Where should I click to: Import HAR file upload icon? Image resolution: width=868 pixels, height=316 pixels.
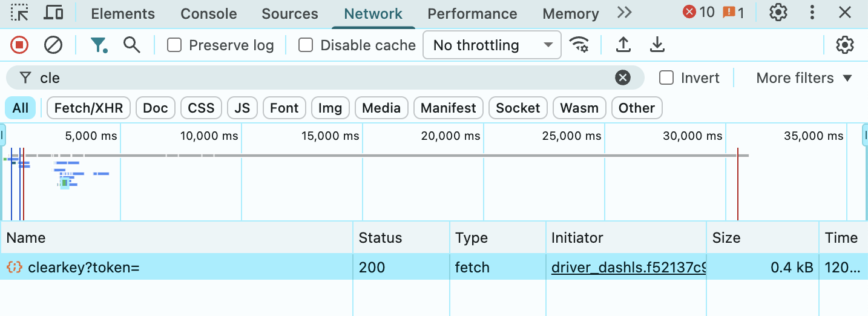click(x=623, y=45)
